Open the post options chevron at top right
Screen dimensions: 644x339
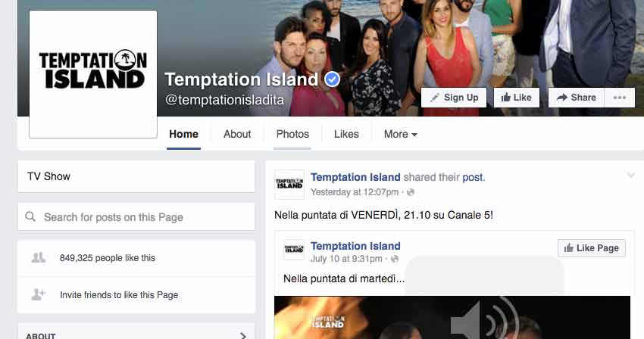631,176
